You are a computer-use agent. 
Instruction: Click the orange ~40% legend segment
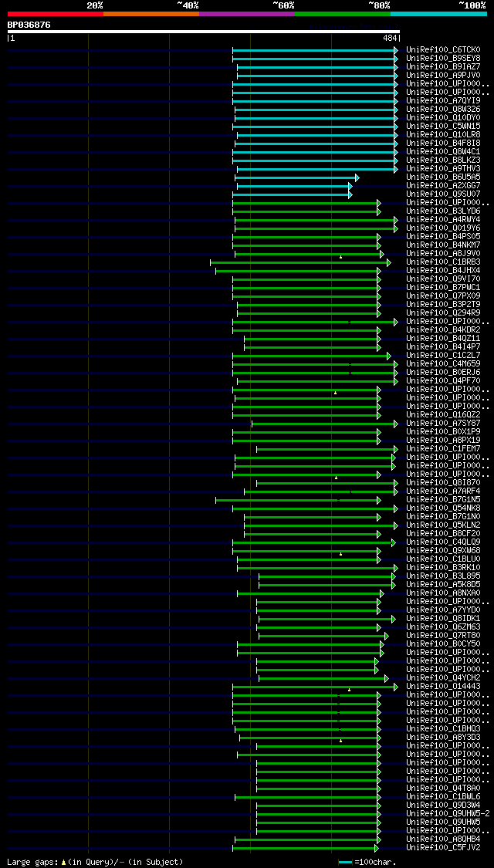coord(151,13)
